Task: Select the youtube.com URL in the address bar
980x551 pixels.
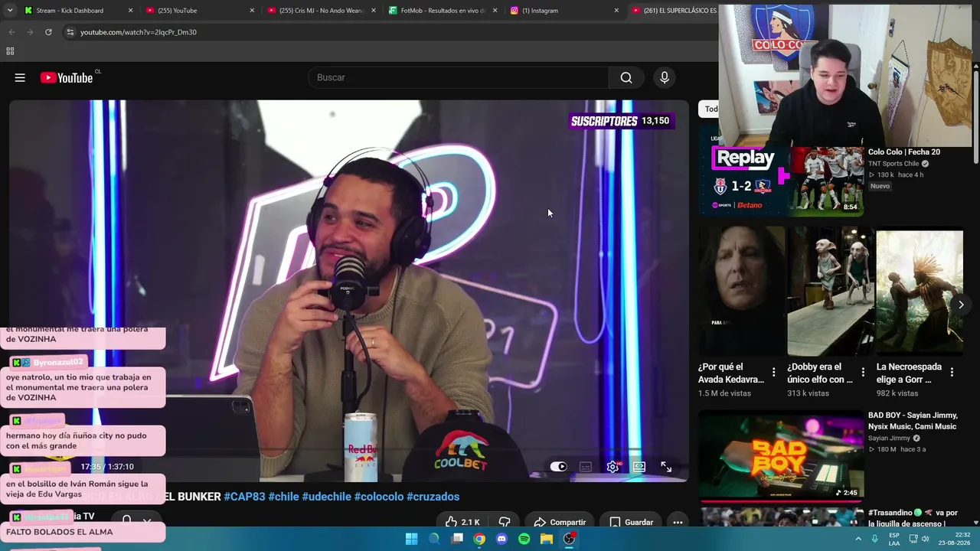Action: 139,32
